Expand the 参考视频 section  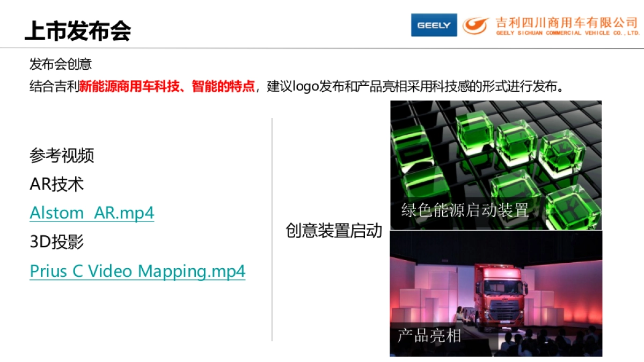pyautogui.click(x=62, y=156)
